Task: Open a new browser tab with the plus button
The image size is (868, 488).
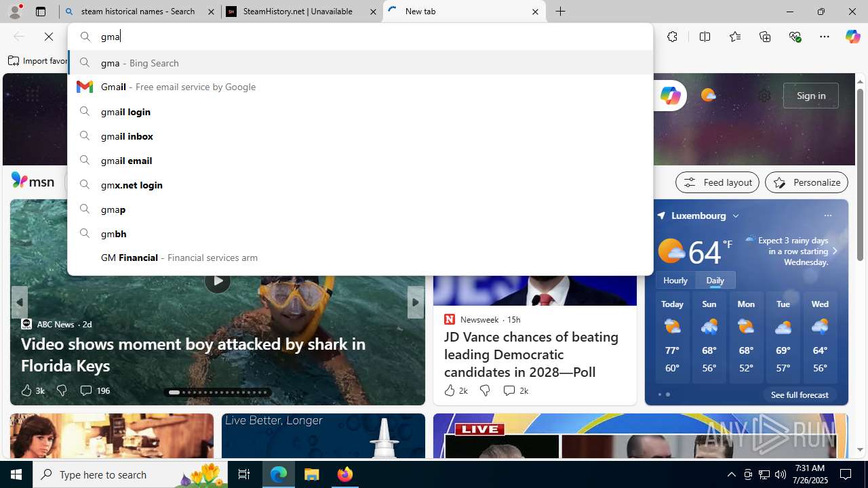Action: tap(560, 12)
